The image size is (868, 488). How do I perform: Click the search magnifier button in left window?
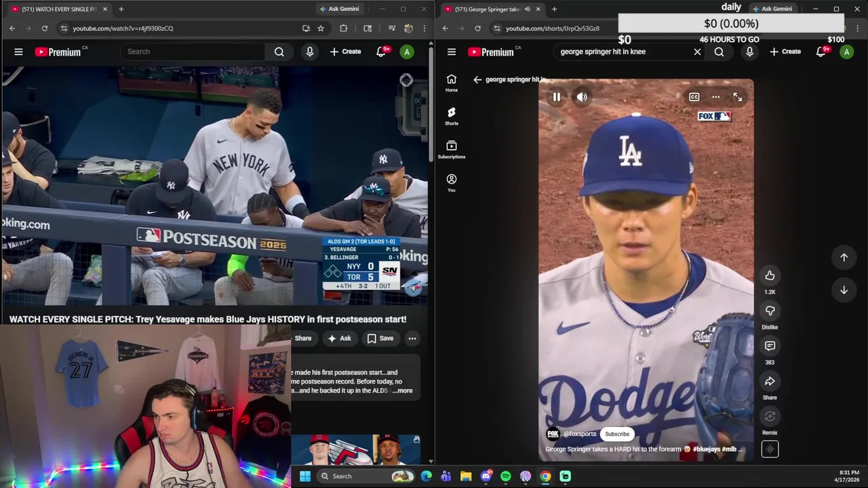(279, 52)
